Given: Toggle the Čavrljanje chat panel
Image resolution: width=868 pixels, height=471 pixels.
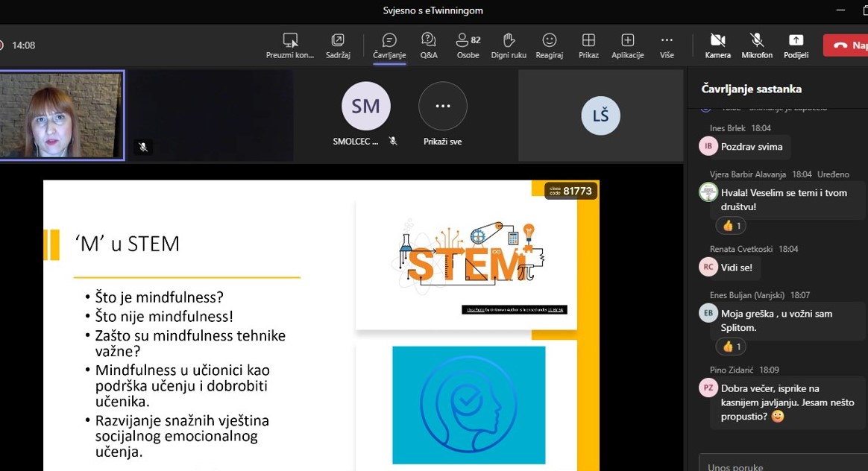Looking at the screenshot, I should (389, 45).
